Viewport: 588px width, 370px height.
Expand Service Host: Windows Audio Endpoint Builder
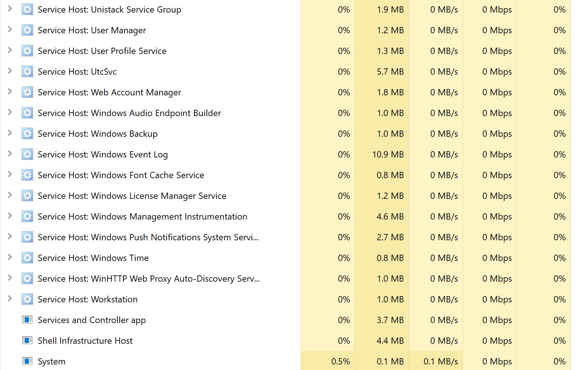[10, 112]
